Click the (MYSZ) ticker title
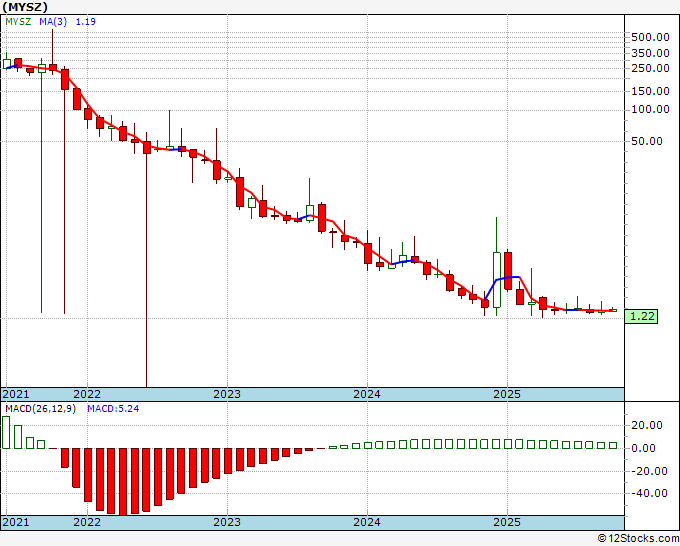The width and height of the screenshot is (680, 546). point(25,7)
